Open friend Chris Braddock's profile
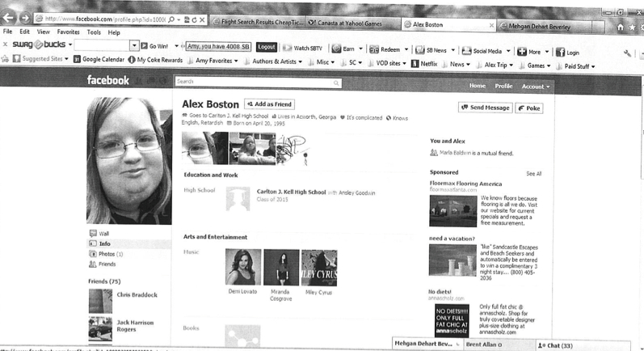This screenshot has width=644, height=351. [x=137, y=294]
